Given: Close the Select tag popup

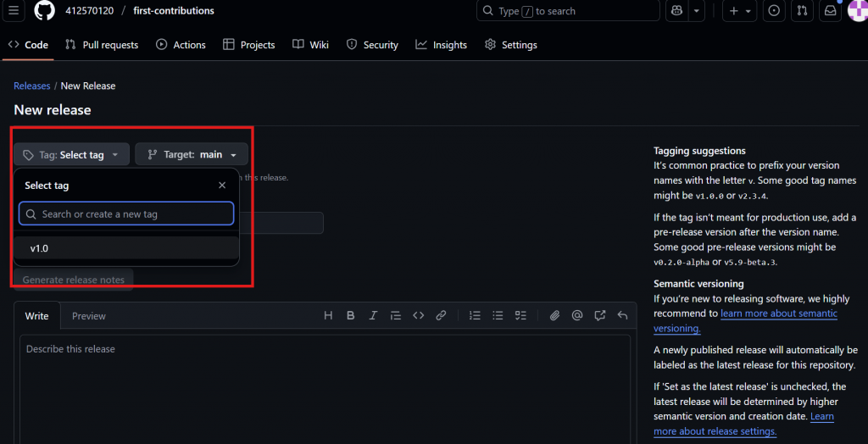Looking at the screenshot, I should click(x=222, y=186).
